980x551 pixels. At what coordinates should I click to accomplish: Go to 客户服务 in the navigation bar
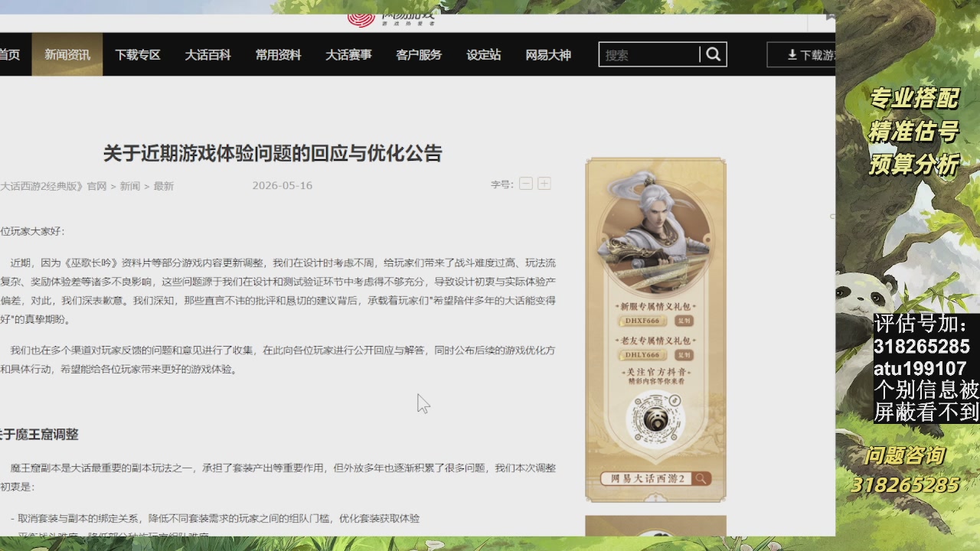point(419,54)
